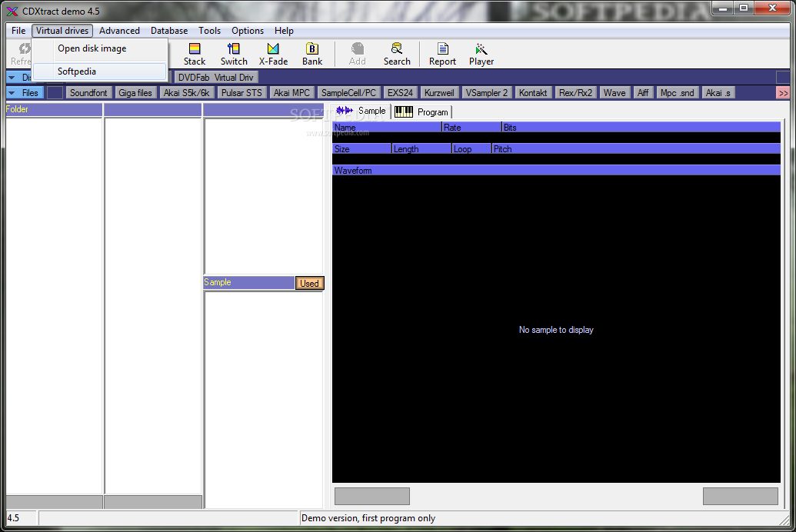
Task: Open the File menu
Action: (18, 31)
